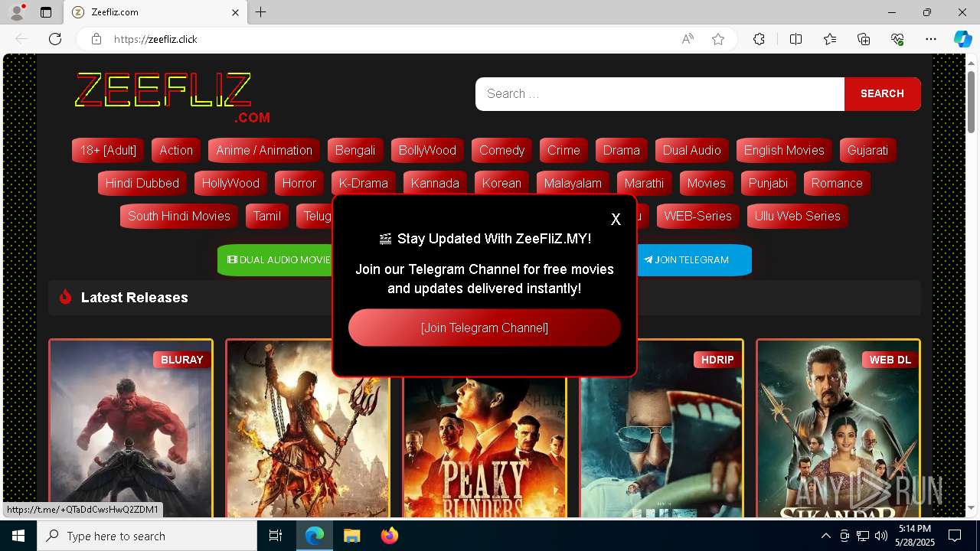Open the Hindi Dubbed category

click(142, 183)
